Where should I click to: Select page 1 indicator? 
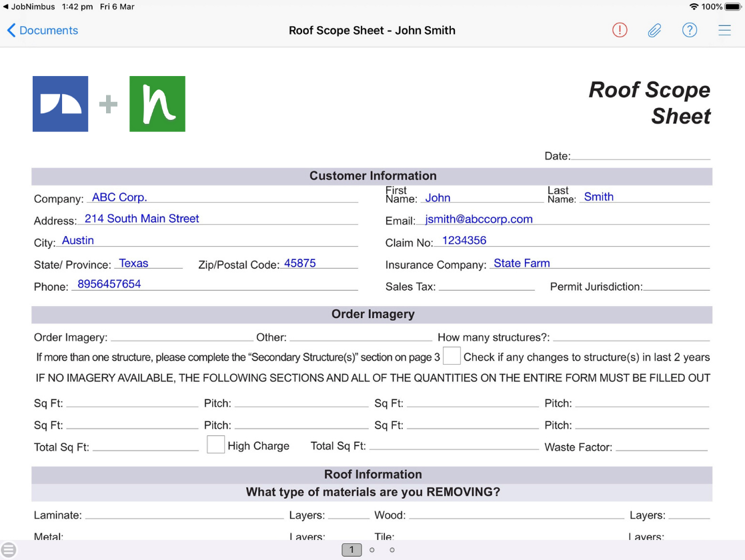[351, 549]
